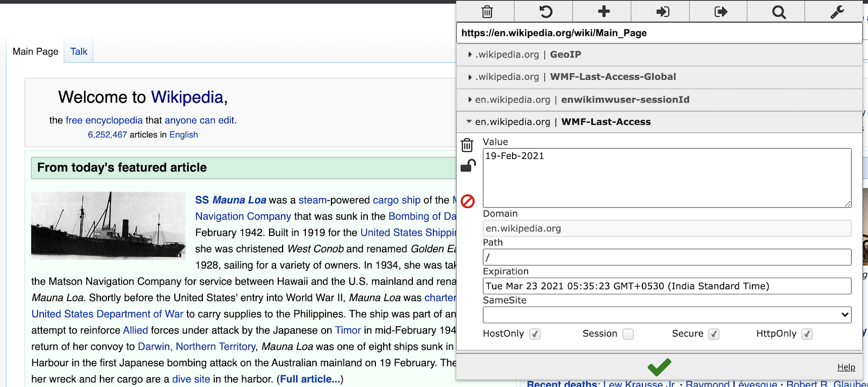The height and width of the screenshot is (387, 868).
Task: Collapse the WMF-Last-Access cookie row
Action: click(659, 122)
